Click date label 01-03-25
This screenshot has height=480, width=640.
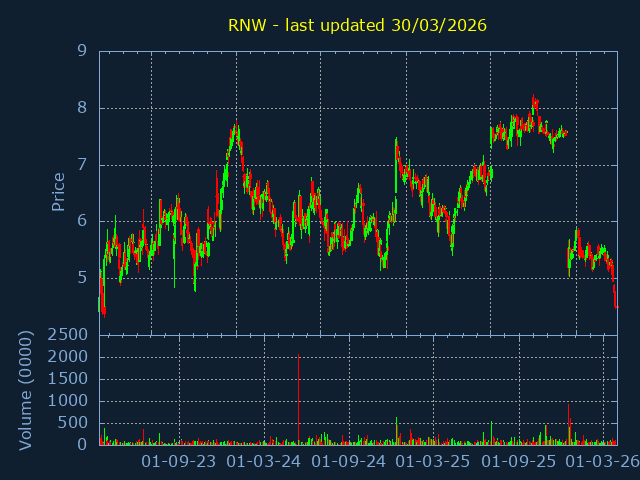(x=433, y=462)
